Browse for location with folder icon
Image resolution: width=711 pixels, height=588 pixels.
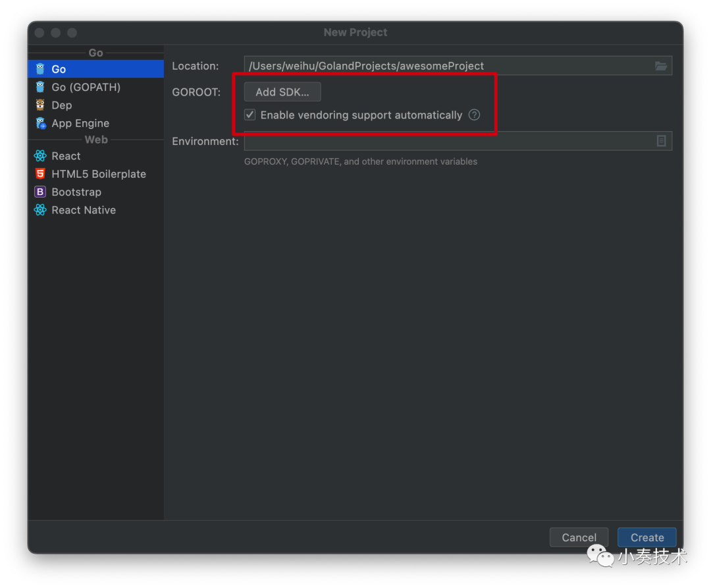pos(661,67)
